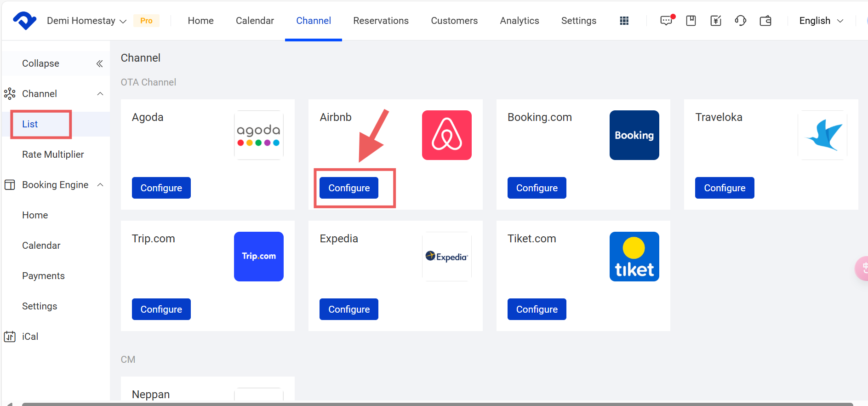
Task: Configure the Agoda channel
Action: click(x=161, y=188)
